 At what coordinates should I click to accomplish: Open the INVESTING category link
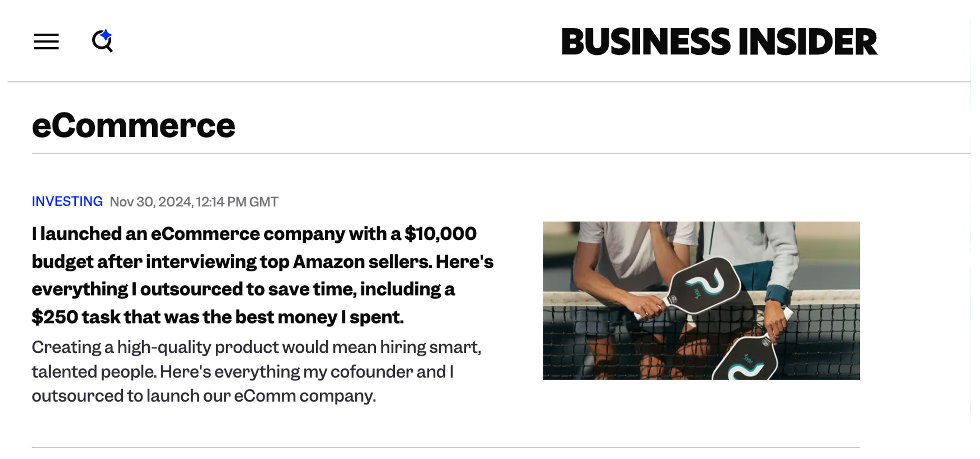67,201
